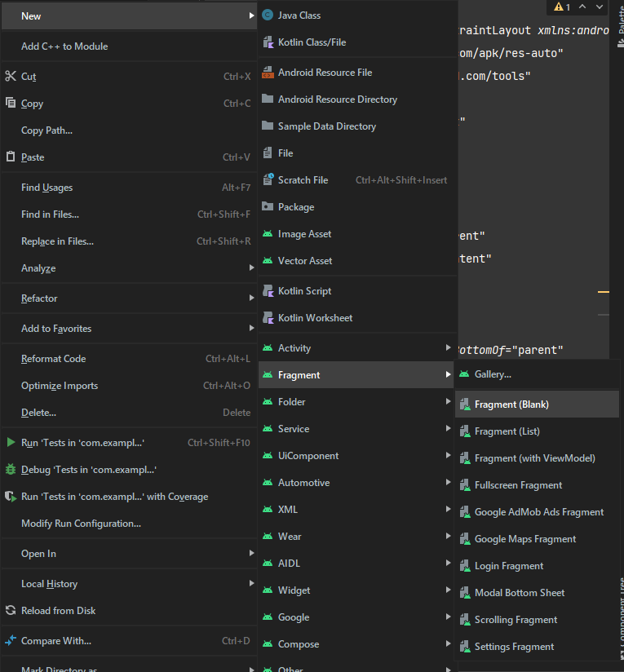Select Fullscreen Fragment option
The width and height of the screenshot is (624, 672).
tap(537, 485)
